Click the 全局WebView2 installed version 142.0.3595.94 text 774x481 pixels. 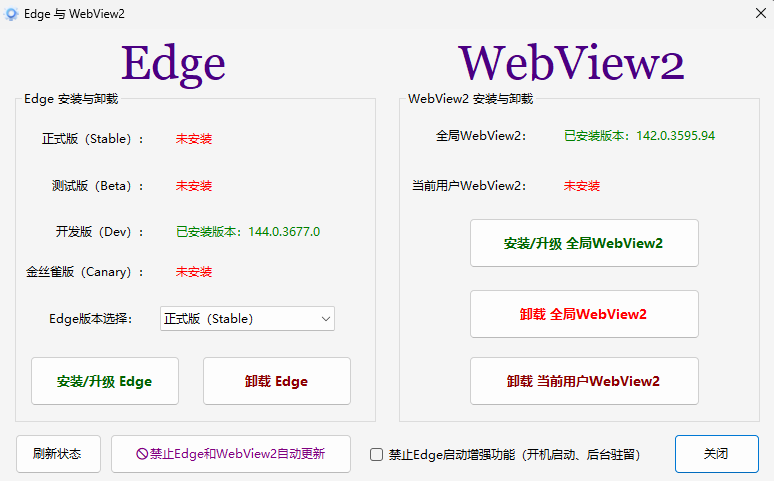coord(639,136)
